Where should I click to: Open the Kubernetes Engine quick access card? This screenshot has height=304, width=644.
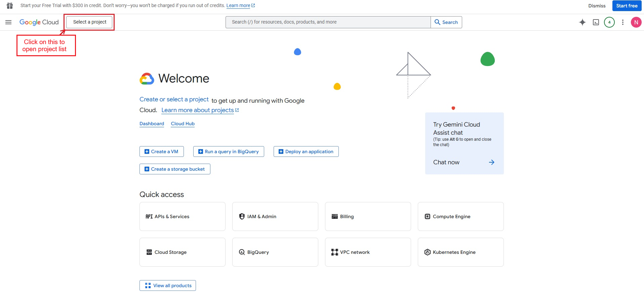[x=460, y=252]
